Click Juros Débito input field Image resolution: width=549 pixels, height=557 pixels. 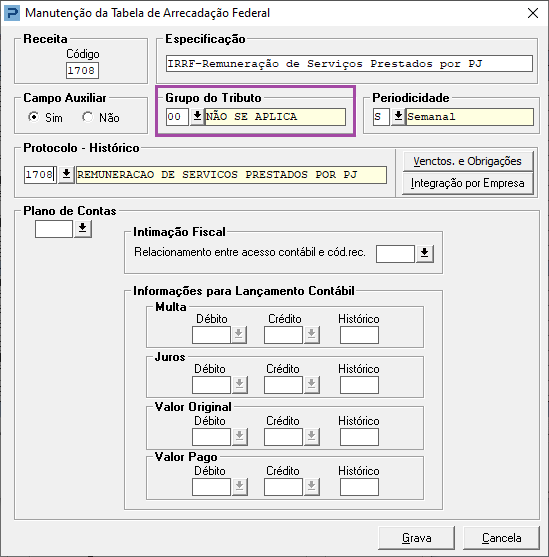coord(211,385)
